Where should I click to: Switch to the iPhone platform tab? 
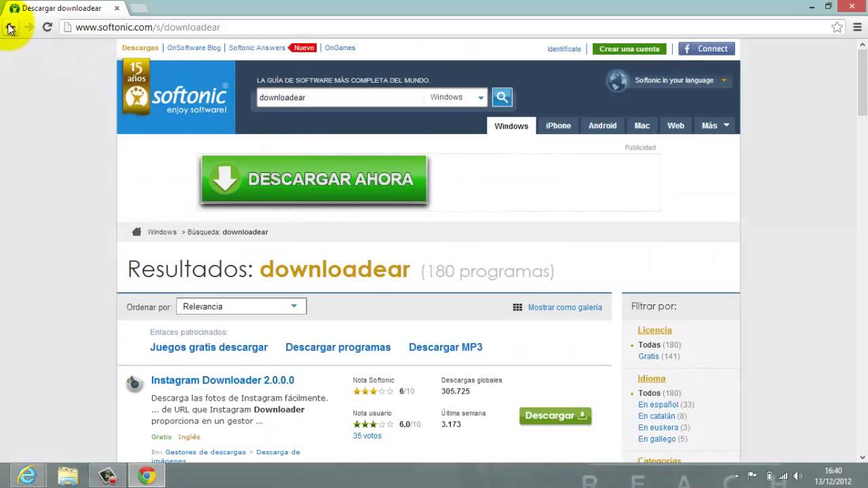click(x=558, y=125)
